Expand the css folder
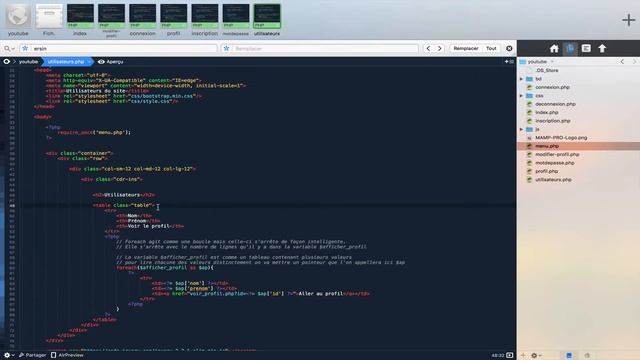 point(521,96)
